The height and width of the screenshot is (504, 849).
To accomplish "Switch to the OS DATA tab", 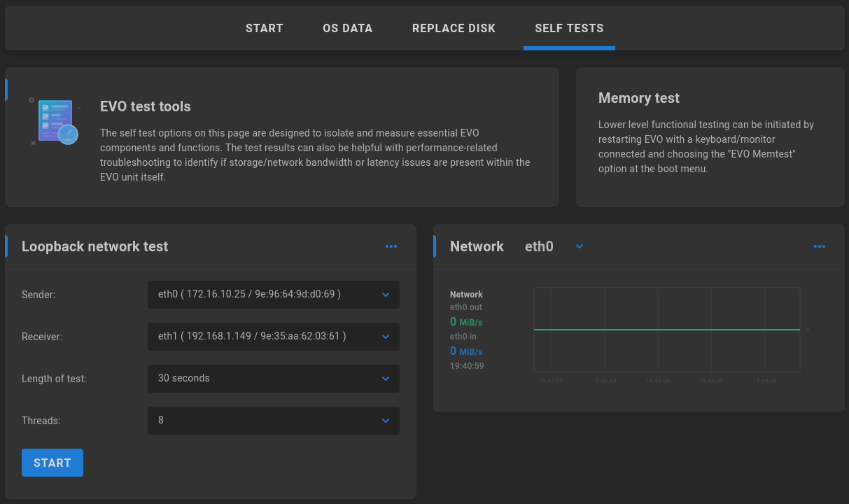I will (348, 29).
